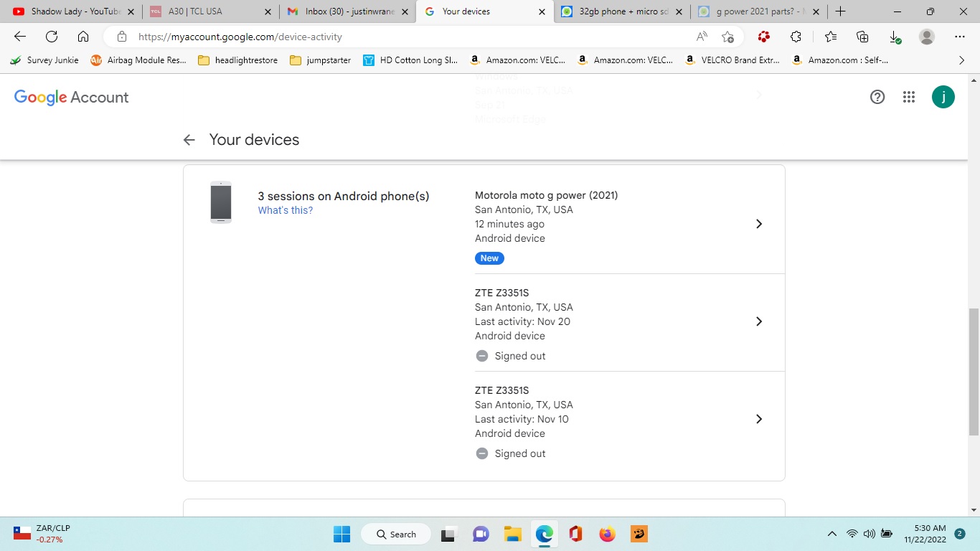Open jumpstarter bookmarks folder
This screenshot has width=980, height=551.
pyautogui.click(x=321, y=60)
